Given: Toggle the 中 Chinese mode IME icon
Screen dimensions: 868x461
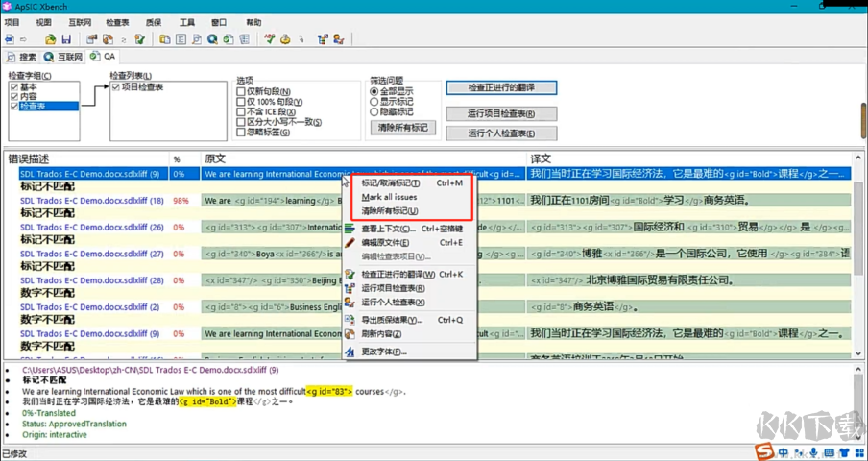Looking at the screenshot, I should [x=784, y=453].
